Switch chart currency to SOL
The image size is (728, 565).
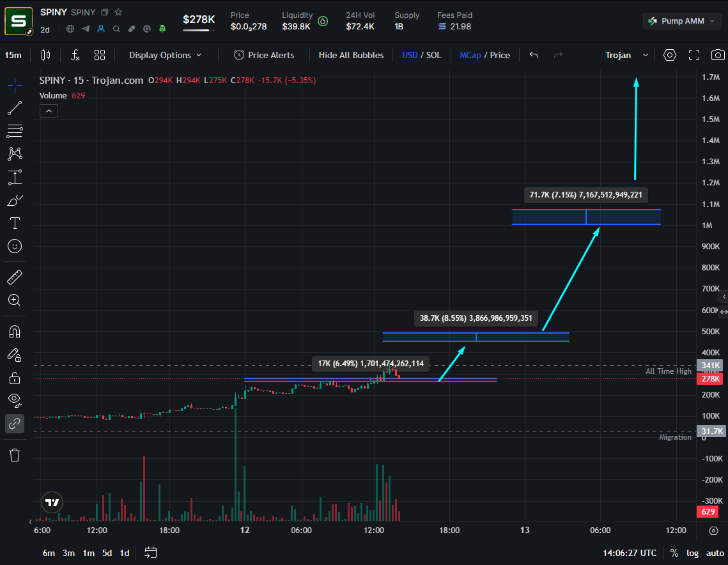(433, 55)
